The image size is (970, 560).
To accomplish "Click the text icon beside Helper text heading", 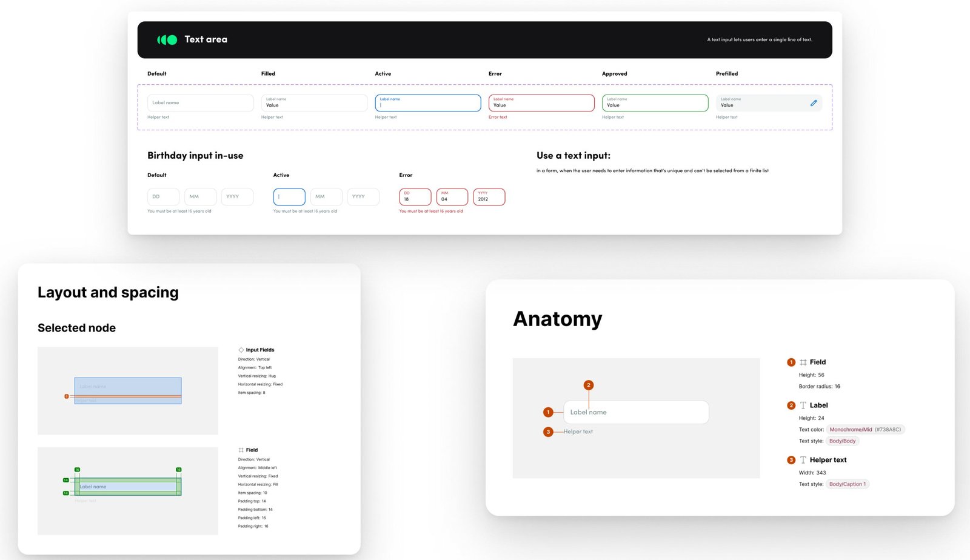I will click(803, 460).
